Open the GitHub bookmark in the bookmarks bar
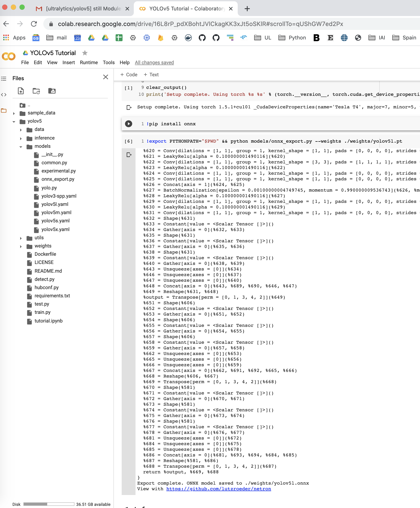Screen dimensions: 420x508 coord(202,38)
